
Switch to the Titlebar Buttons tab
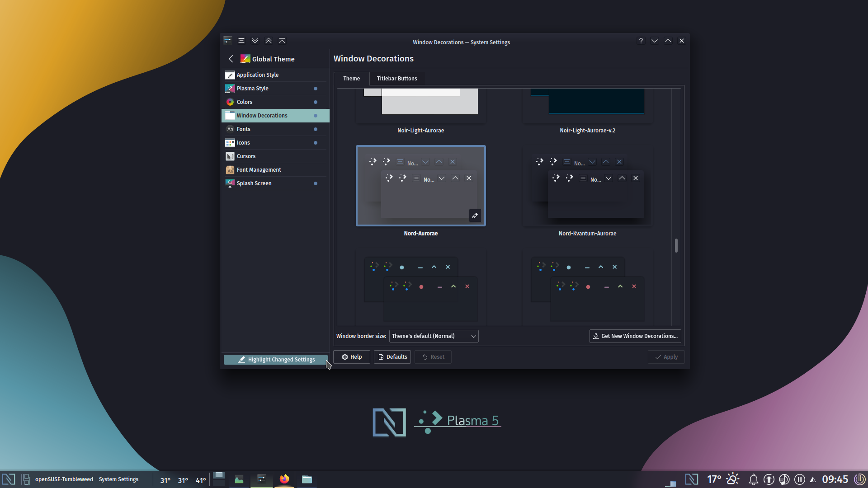pyautogui.click(x=397, y=79)
